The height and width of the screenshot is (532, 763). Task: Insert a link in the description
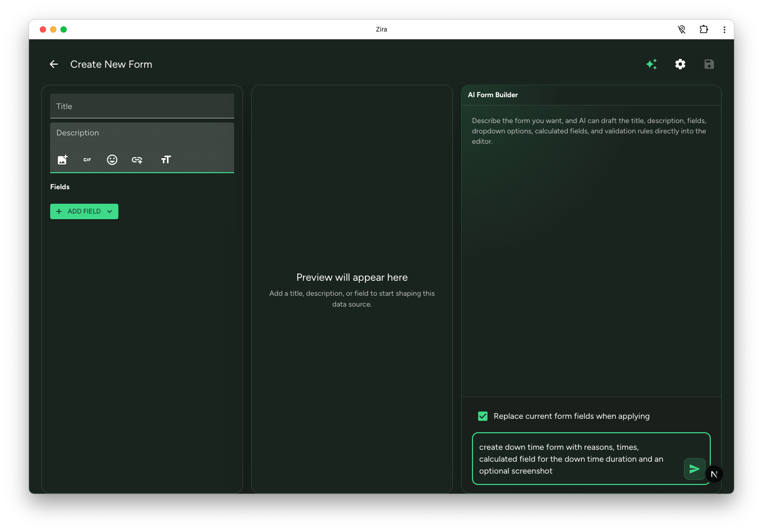(x=137, y=160)
